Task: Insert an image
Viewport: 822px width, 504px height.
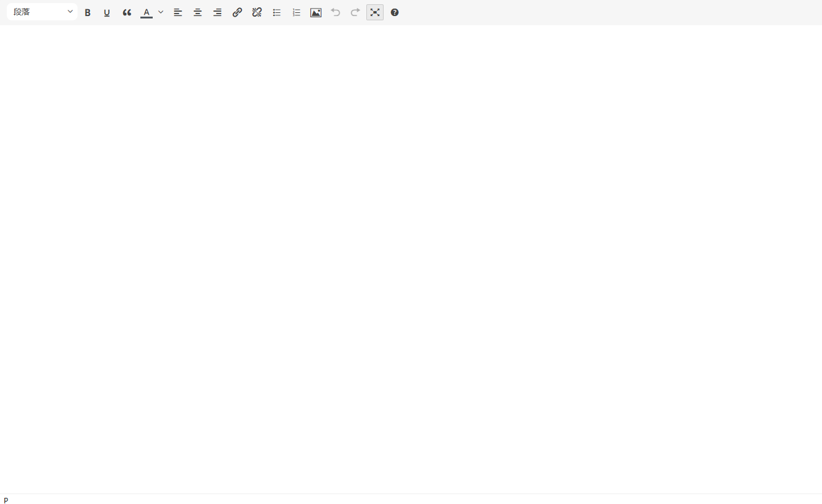Action: pos(316,12)
